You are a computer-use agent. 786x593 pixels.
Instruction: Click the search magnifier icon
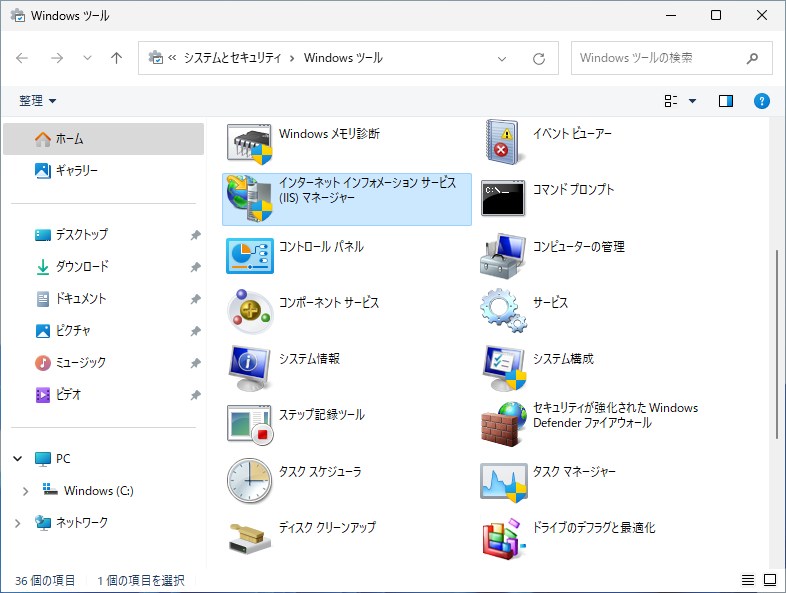[x=752, y=59]
